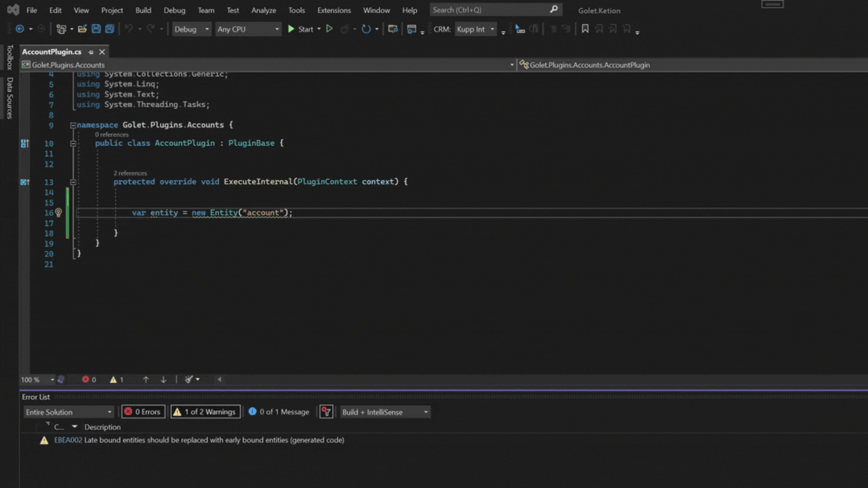The image size is (868, 488).
Task: Click the New Project toolbar icon
Action: pos(61,29)
